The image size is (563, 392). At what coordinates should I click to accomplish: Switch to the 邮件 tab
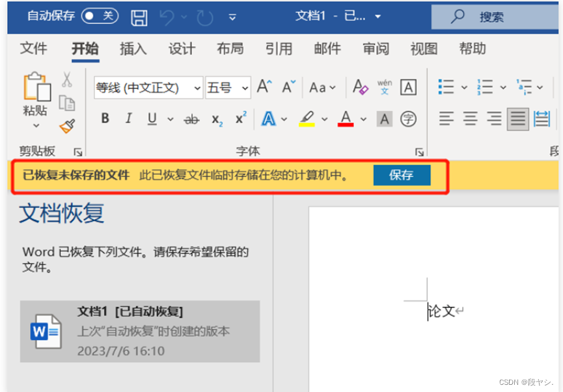[x=327, y=48]
